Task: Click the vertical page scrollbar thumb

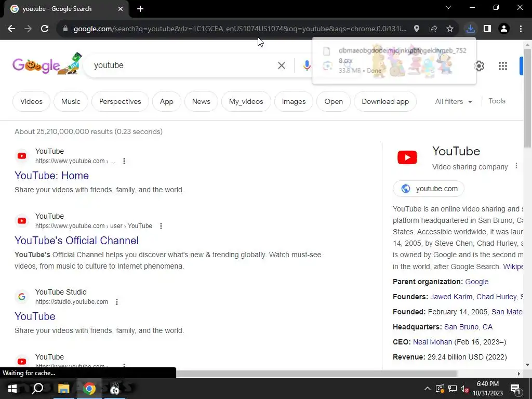Action: [x=527, y=98]
